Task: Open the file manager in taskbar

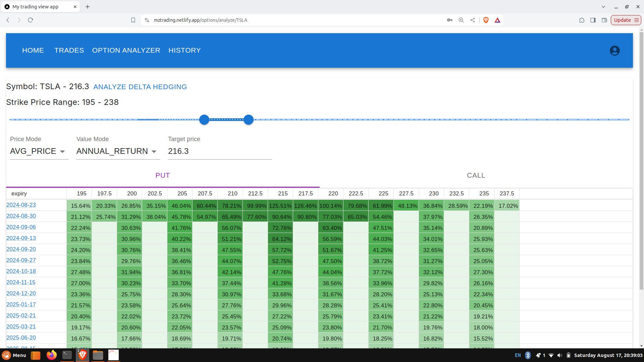Action: (98, 355)
